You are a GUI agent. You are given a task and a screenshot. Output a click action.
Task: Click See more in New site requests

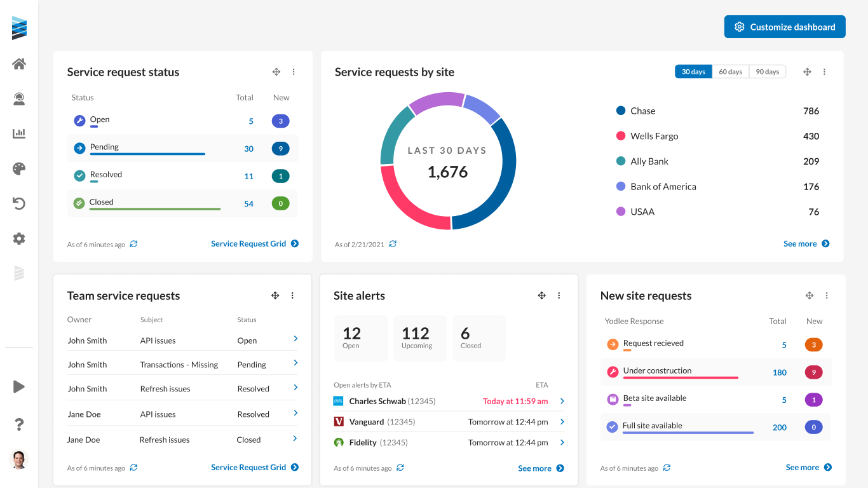click(809, 467)
